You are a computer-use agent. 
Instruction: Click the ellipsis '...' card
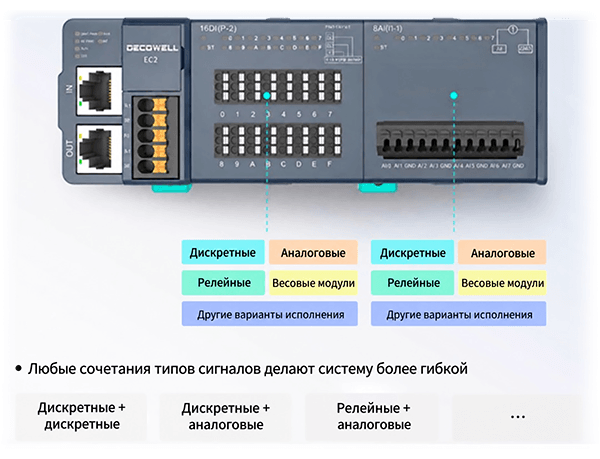[x=517, y=417]
